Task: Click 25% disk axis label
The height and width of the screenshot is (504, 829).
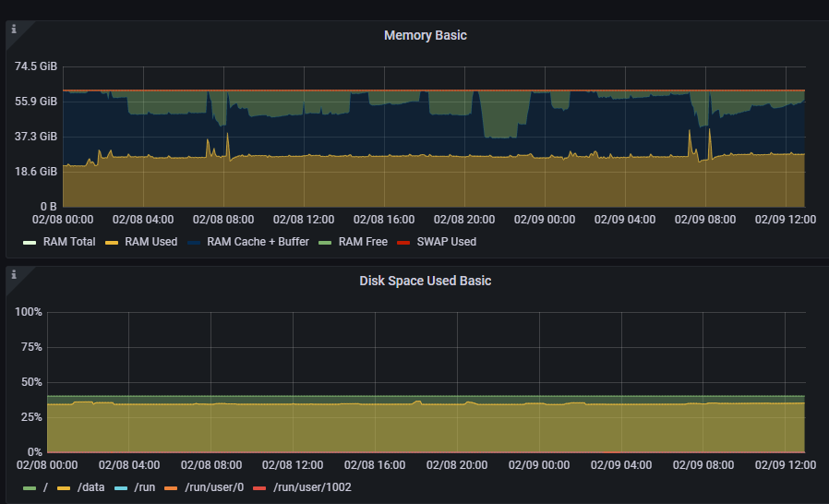Action: click(31, 416)
